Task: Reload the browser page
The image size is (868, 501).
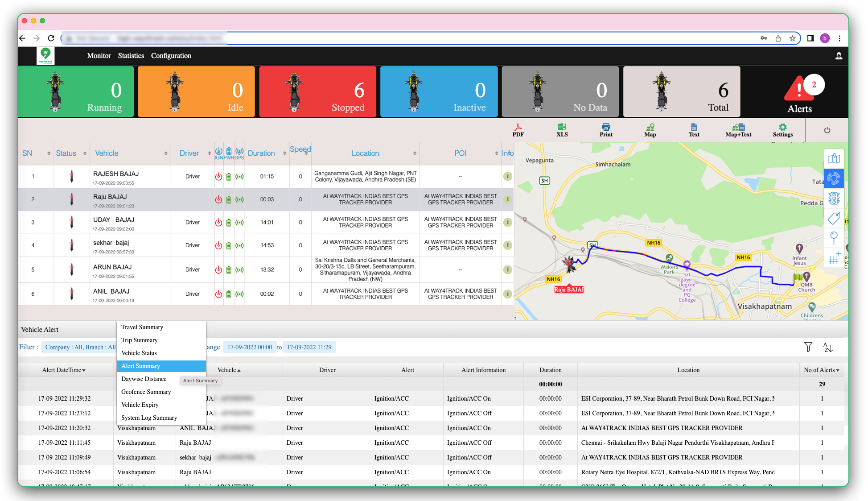Action: [x=51, y=38]
